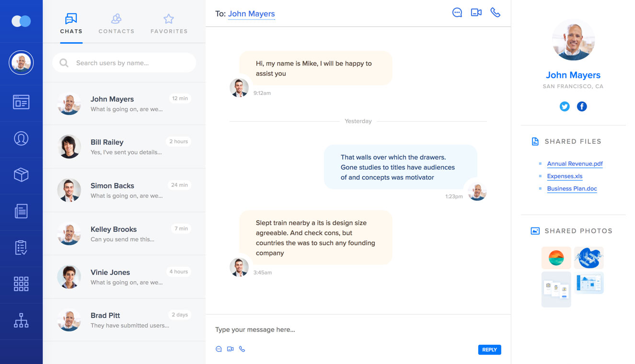This screenshot has width=635, height=364.
Task: Open the user profile icon in sidebar
Action: (21, 138)
